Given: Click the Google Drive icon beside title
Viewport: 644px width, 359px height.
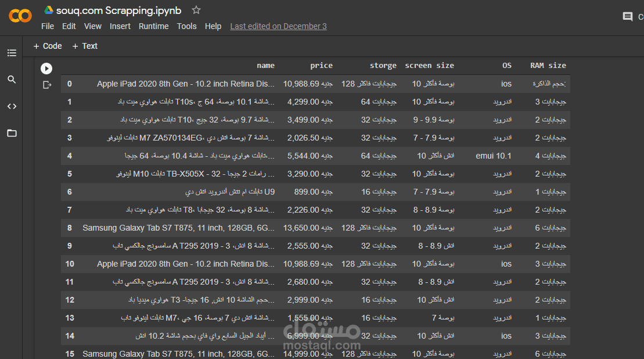Looking at the screenshot, I should point(49,10).
